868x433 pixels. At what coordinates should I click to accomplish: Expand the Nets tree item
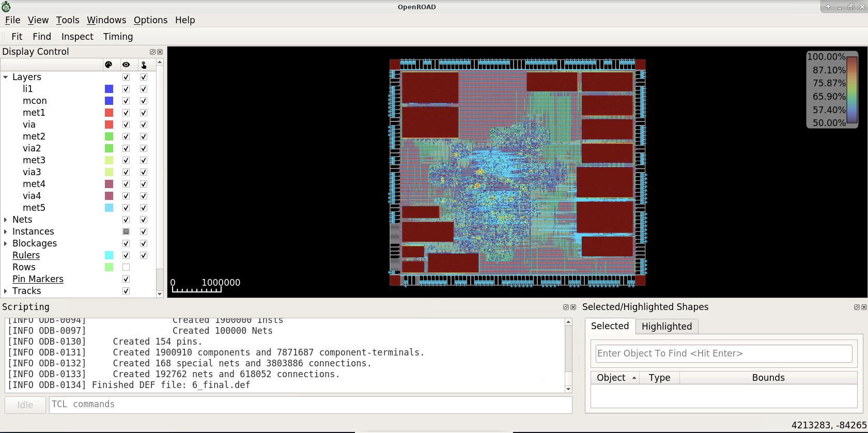[6, 220]
